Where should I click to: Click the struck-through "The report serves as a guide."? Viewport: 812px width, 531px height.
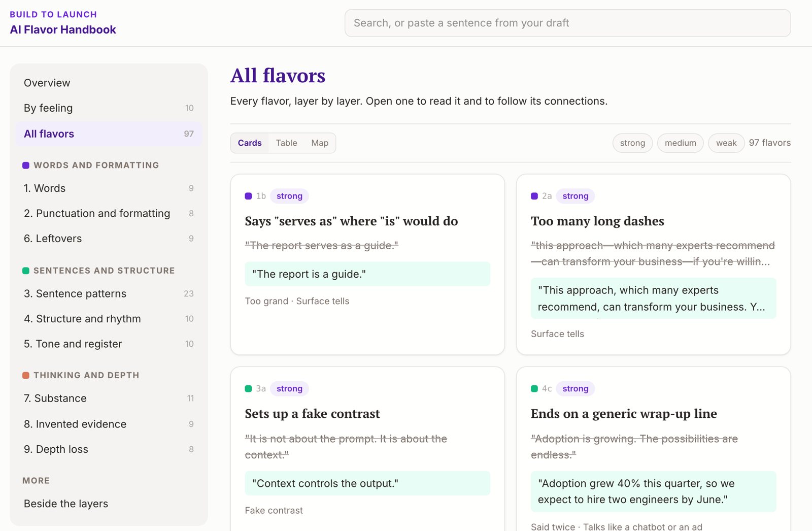click(321, 246)
